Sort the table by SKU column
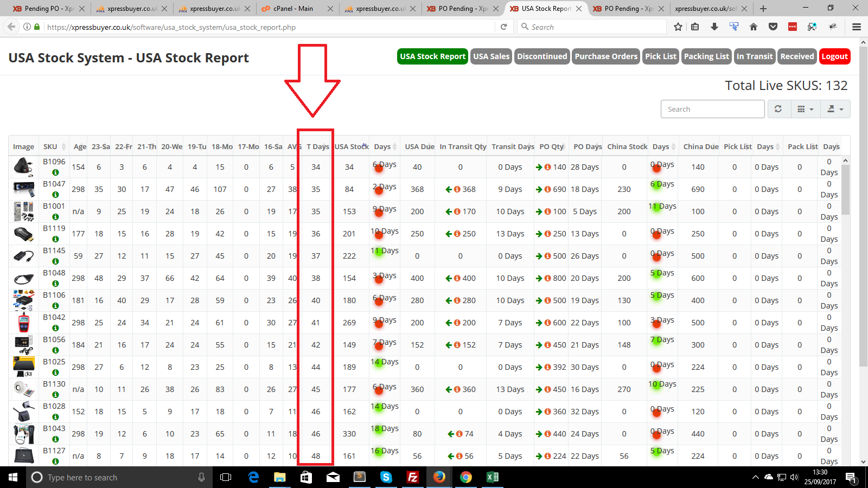 tap(50, 146)
